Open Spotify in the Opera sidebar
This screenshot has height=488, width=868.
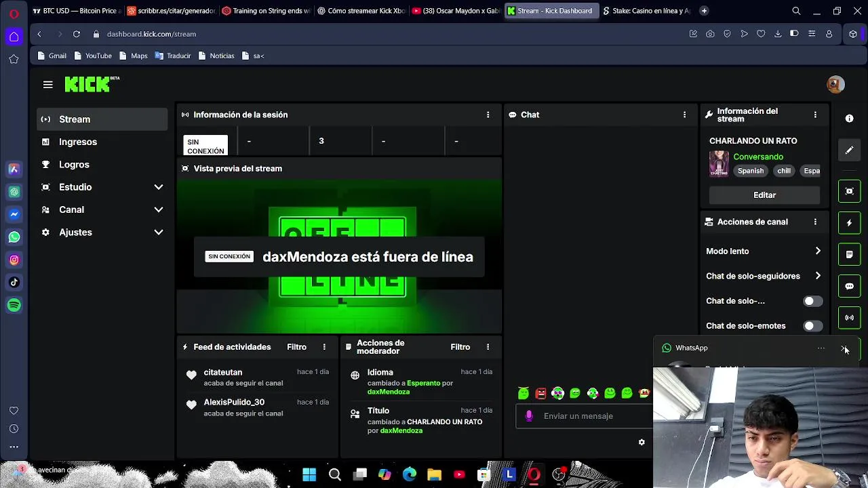[x=14, y=305]
